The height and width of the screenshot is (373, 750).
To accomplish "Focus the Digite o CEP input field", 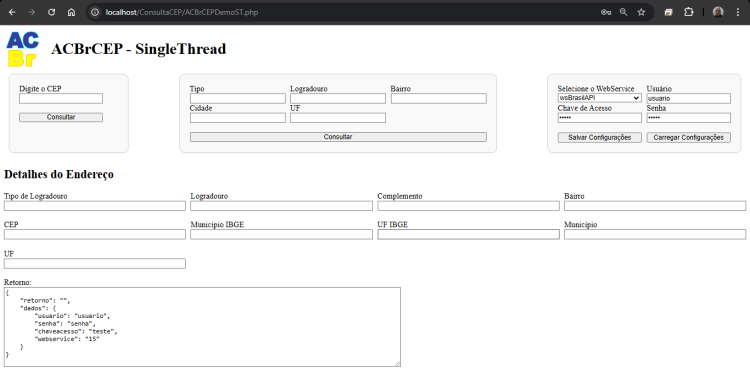I will coord(61,99).
